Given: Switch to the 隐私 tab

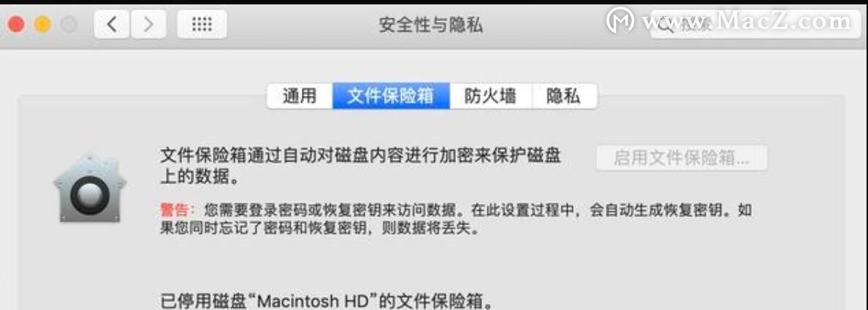Looking at the screenshot, I should pos(564,97).
